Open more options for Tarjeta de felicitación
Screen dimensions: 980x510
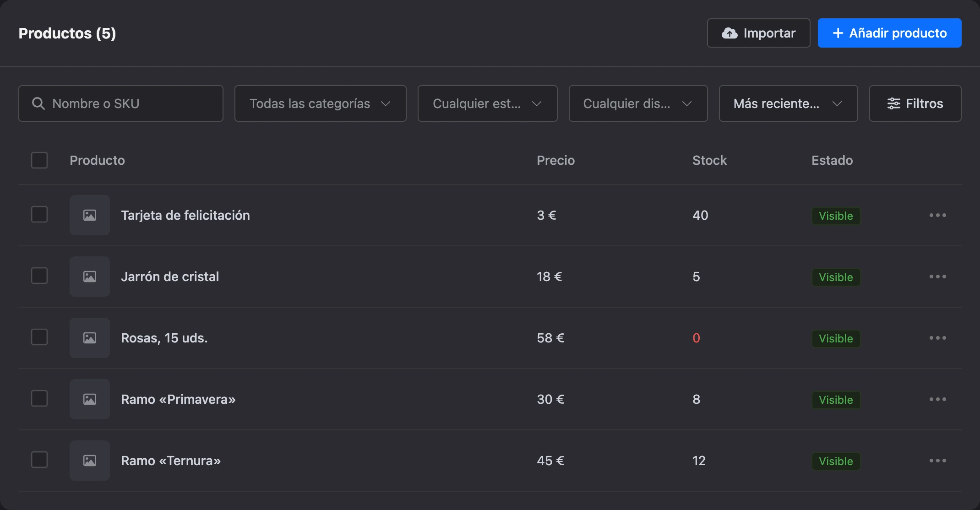937,215
